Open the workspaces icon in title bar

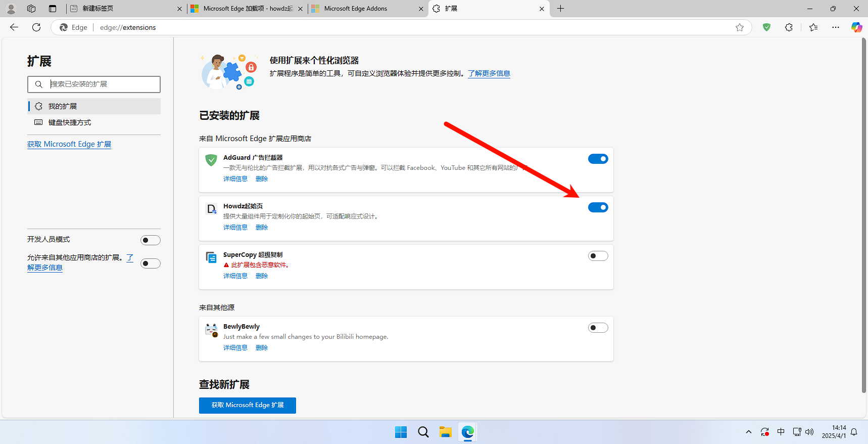(x=31, y=9)
